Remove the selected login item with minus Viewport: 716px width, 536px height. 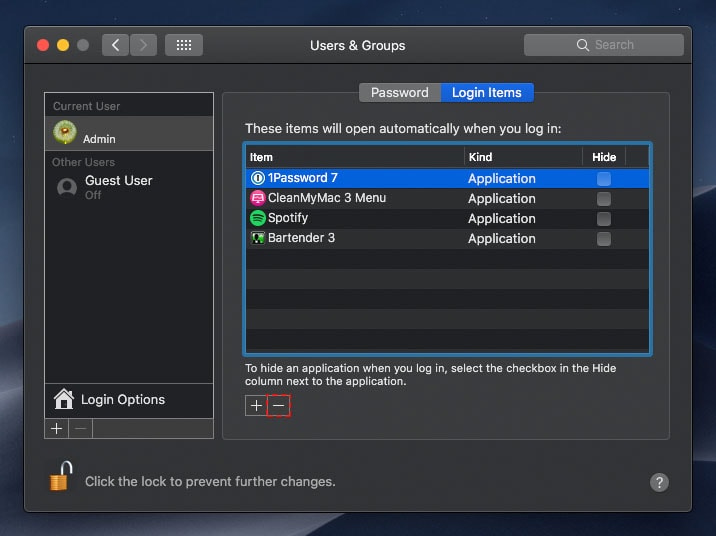tap(279, 405)
